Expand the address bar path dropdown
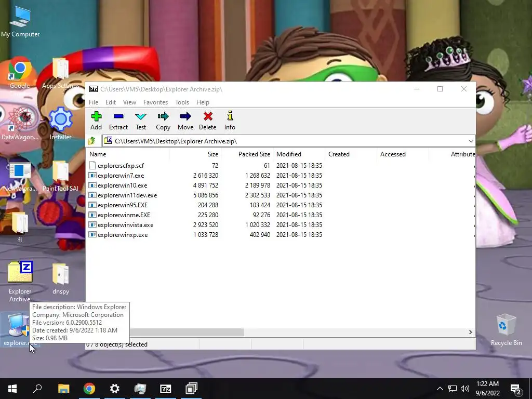This screenshot has width=532, height=399. [x=471, y=141]
